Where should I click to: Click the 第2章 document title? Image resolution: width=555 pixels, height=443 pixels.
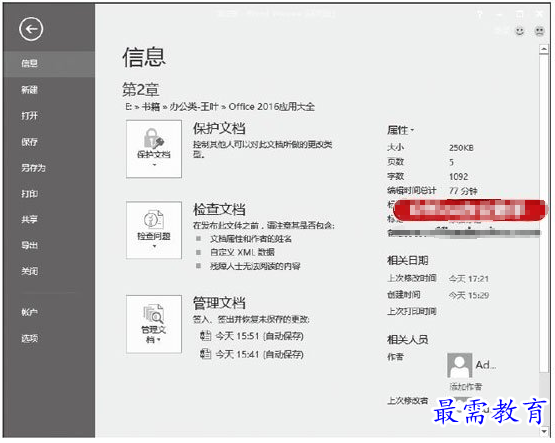(141, 90)
